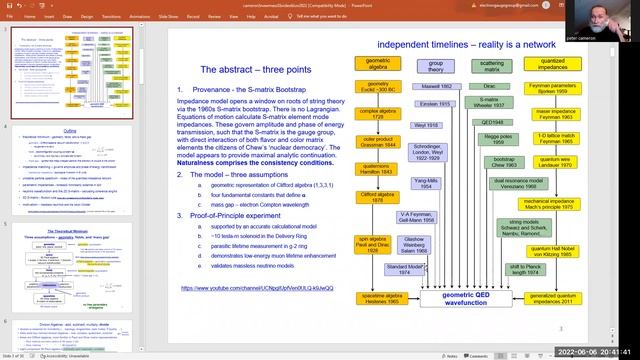This screenshot has height=360, width=640.
Task: Click the Accessibility: Unavailable status item
Action: [65, 356]
